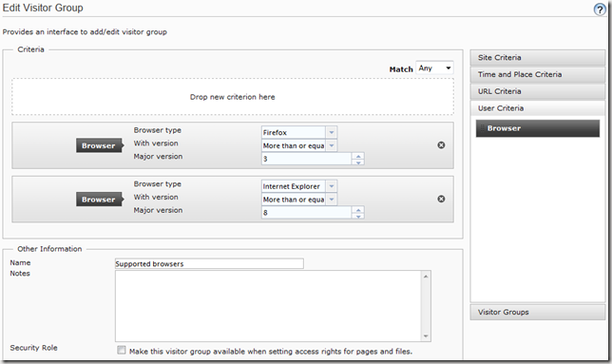Screen dimensions: 612x364
Task: Click the Browser tag of Firefox criterion
Action: pyautogui.click(x=99, y=145)
